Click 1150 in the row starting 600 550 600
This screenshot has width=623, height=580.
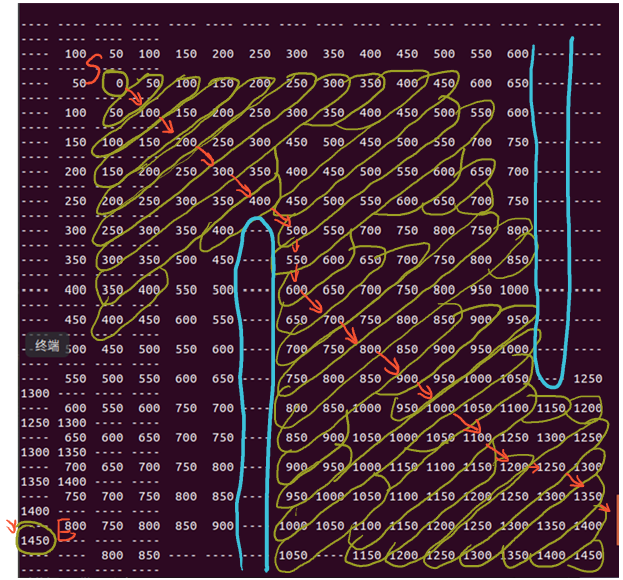(551, 408)
